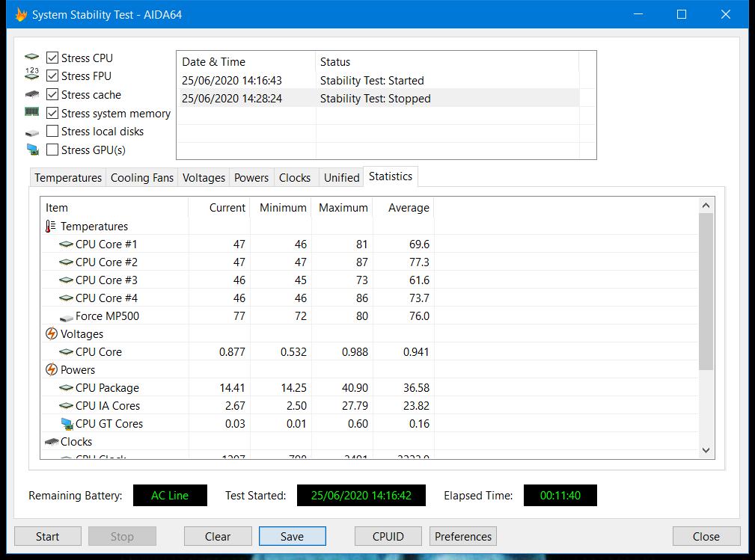Click the Test Started timestamp 25/06/2020 14:16:42
Screen dimensions: 755x560
coord(361,495)
